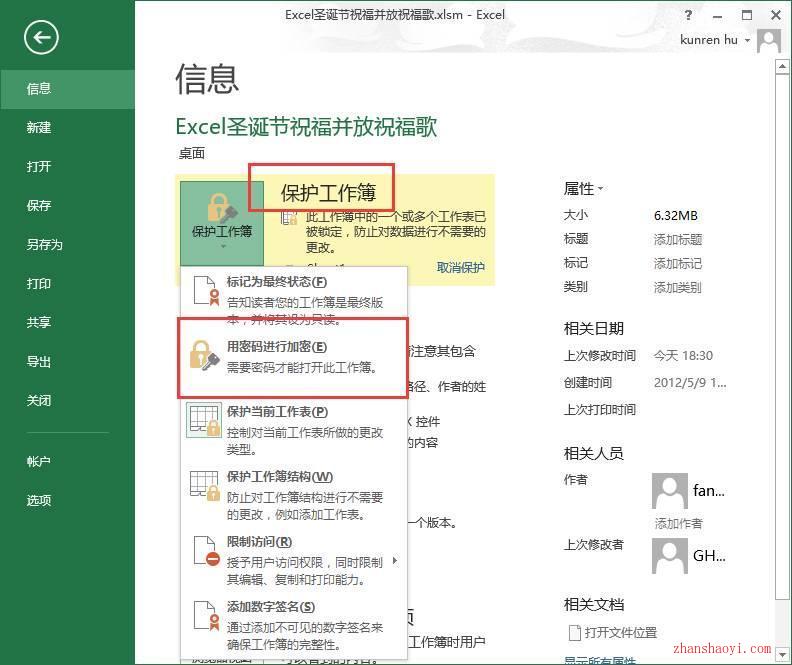Expand the 限制访问 submenu arrow
The image size is (792, 665).
tap(395, 560)
